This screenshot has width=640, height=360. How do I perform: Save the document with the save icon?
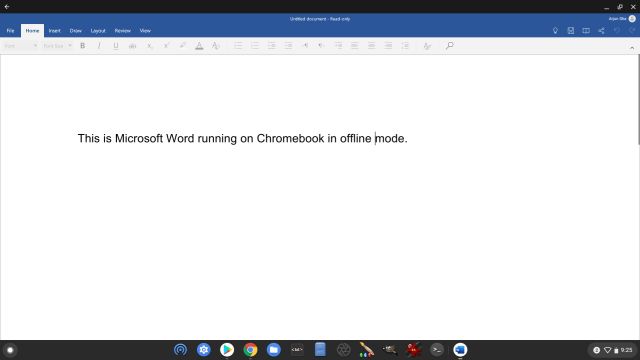571,31
